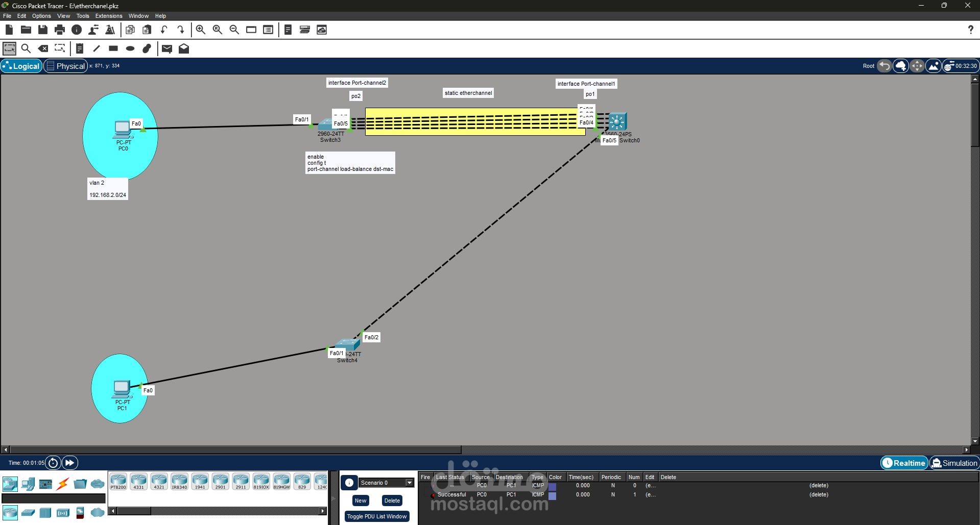The height and width of the screenshot is (525, 980).
Task: Open the File menu
Action: pyautogui.click(x=7, y=16)
